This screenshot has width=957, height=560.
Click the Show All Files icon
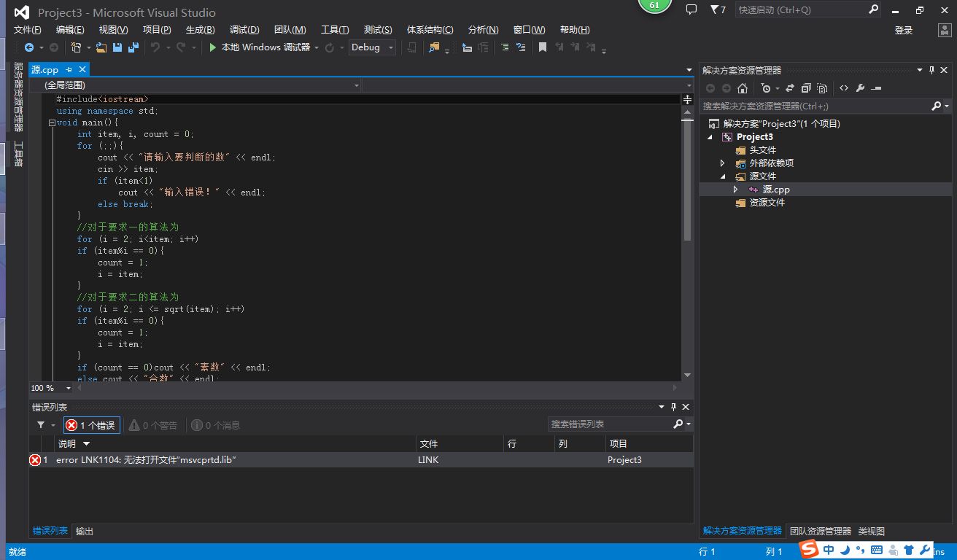(822, 87)
